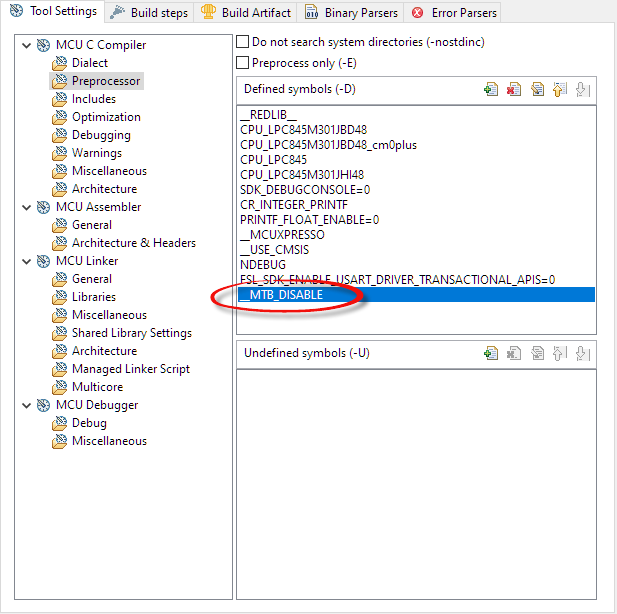Click Move Up icon in Defined symbols toolbar
Image resolution: width=617 pixels, height=614 pixels.
[560, 90]
